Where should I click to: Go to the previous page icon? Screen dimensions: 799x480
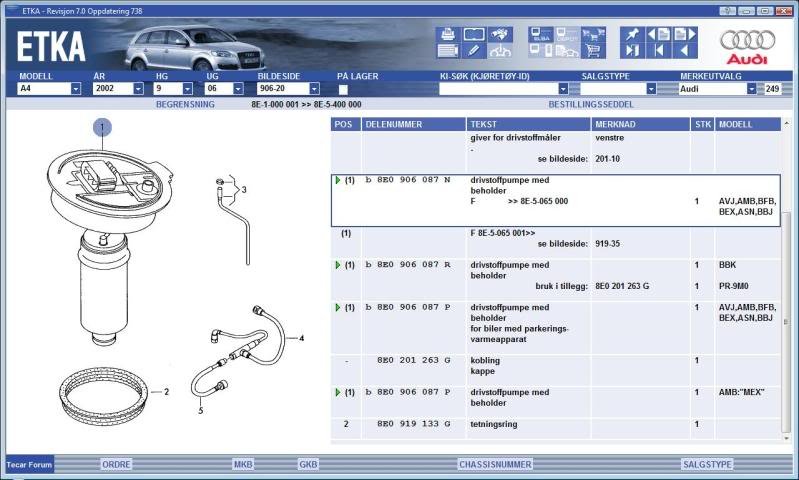point(657,33)
